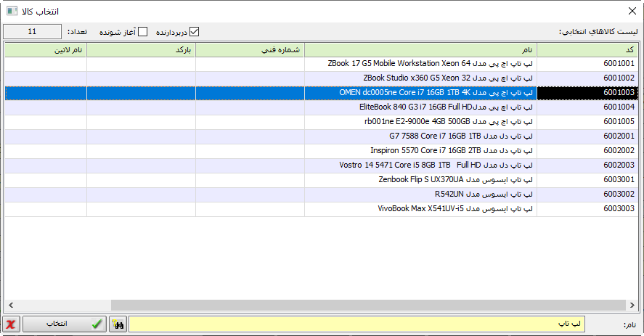The height and width of the screenshot is (336, 644).
Task: Click the لیست کالاهای انتخابی label
Action: [x=598, y=32]
